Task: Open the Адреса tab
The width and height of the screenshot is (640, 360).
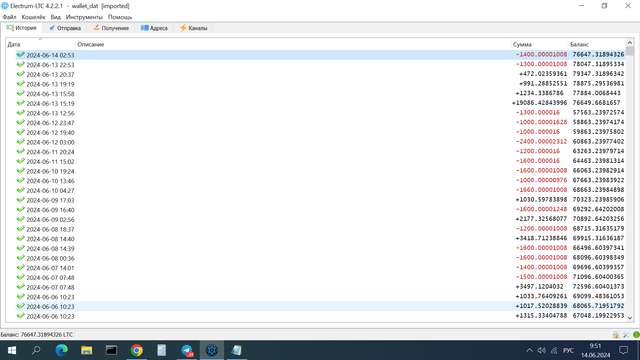Action: (x=154, y=28)
